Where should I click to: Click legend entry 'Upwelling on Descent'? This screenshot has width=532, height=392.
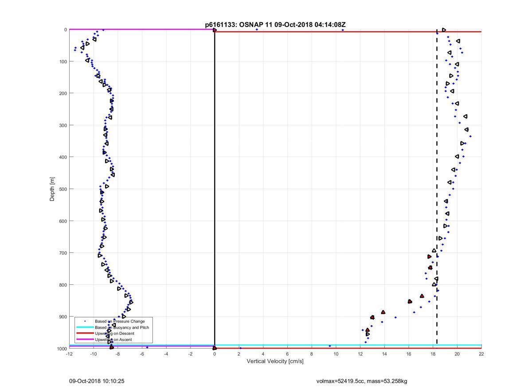click(114, 334)
